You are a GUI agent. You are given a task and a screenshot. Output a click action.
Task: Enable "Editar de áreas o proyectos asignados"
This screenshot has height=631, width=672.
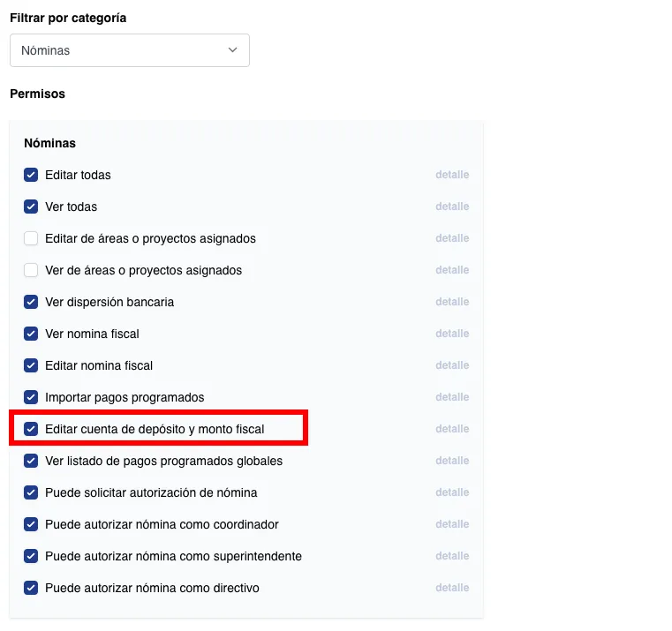[x=31, y=238]
